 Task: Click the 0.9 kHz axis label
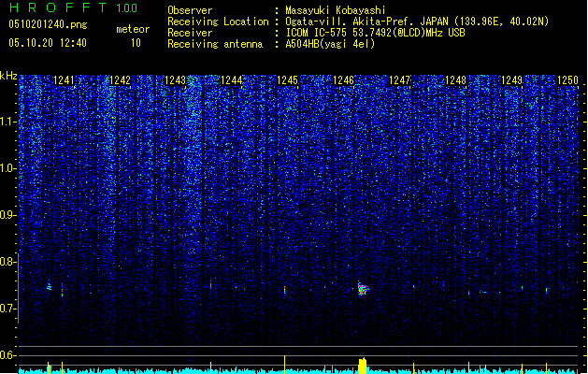point(7,215)
